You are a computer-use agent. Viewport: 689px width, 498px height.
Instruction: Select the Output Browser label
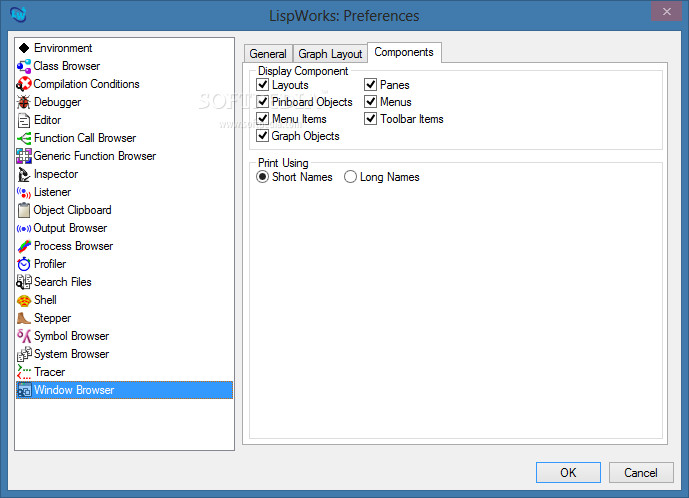(x=70, y=228)
